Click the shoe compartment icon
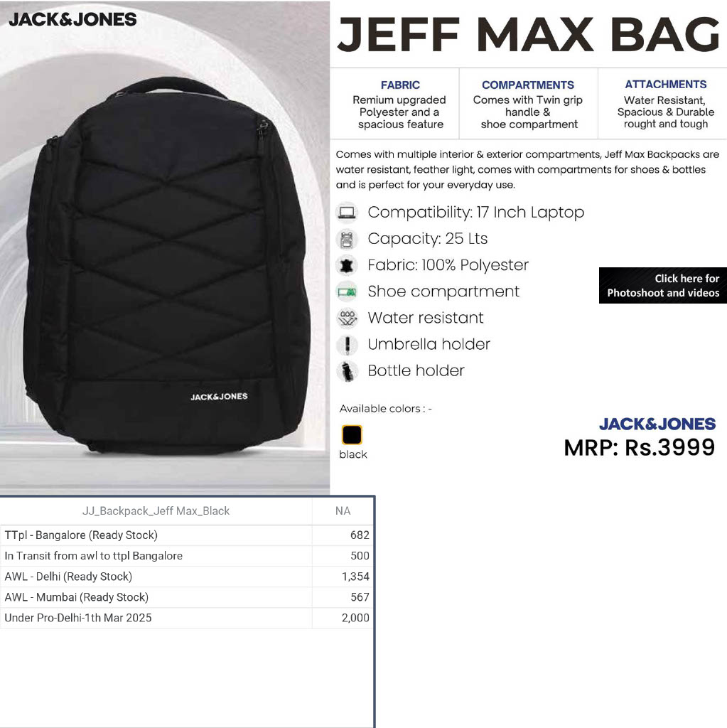727x728 pixels. tap(347, 292)
